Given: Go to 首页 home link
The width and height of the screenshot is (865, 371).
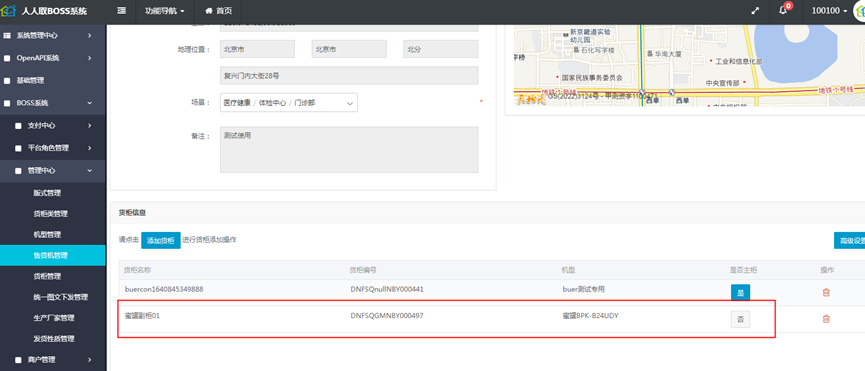Looking at the screenshot, I should [x=218, y=11].
